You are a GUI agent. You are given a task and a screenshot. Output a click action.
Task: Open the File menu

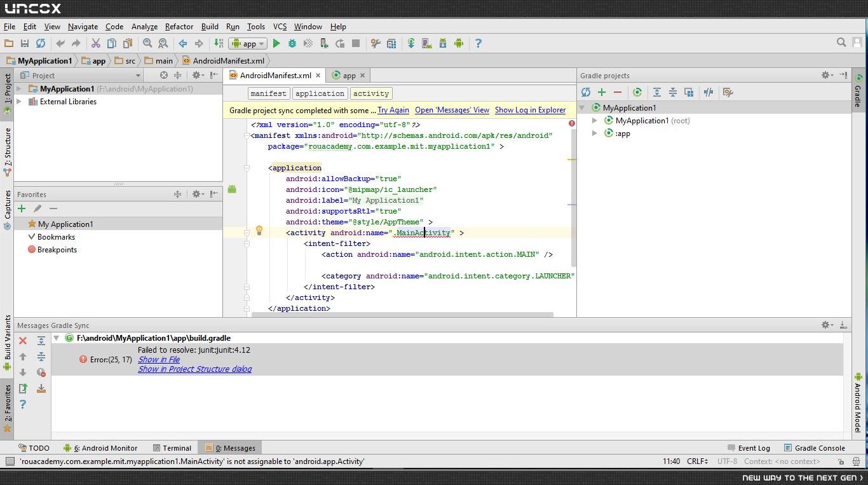(x=10, y=27)
